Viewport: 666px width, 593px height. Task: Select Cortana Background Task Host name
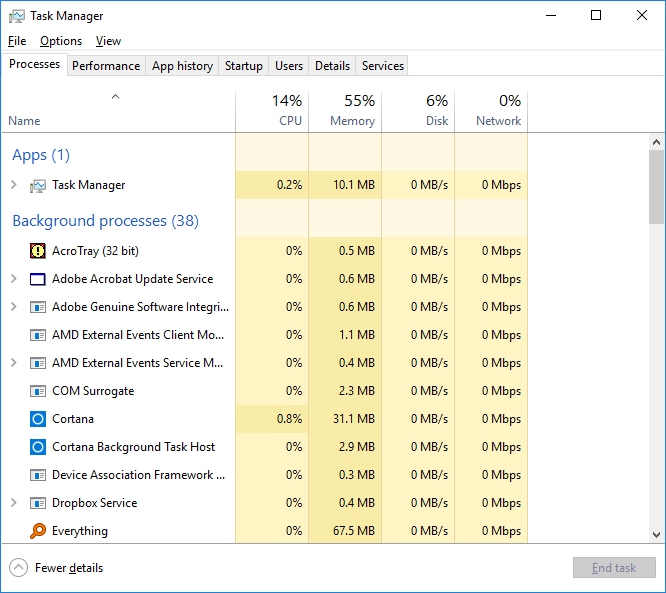pos(133,447)
